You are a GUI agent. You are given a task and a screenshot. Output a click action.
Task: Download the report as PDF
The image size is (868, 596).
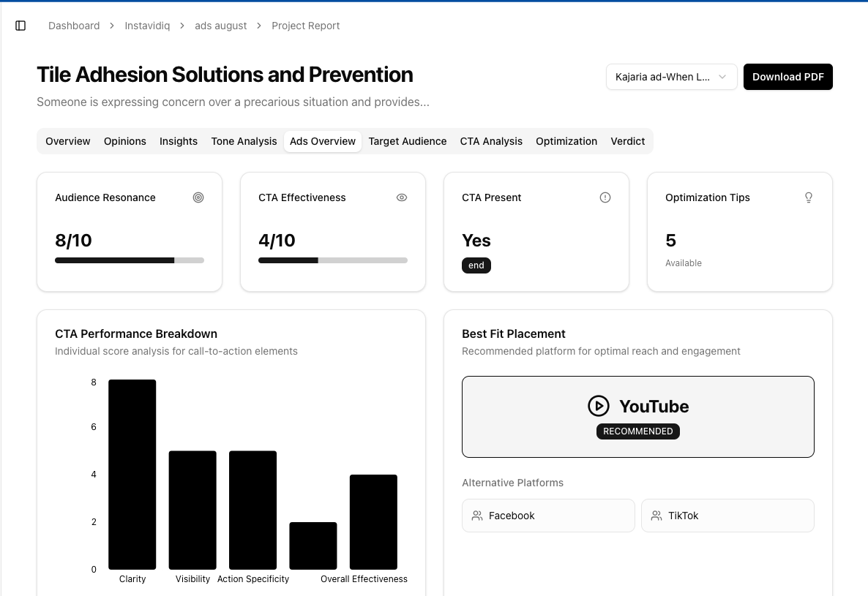point(787,77)
